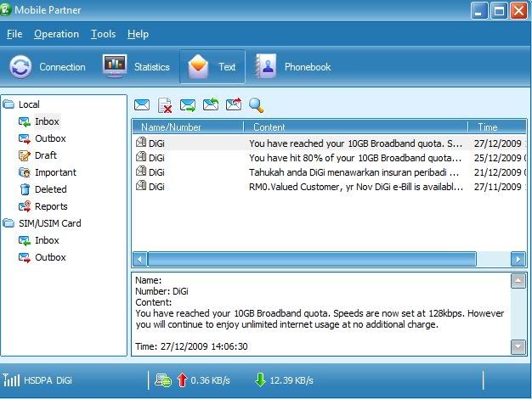Image resolution: width=532 pixels, height=399 pixels.
Task: Open the Operation menu
Action: (x=56, y=34)
